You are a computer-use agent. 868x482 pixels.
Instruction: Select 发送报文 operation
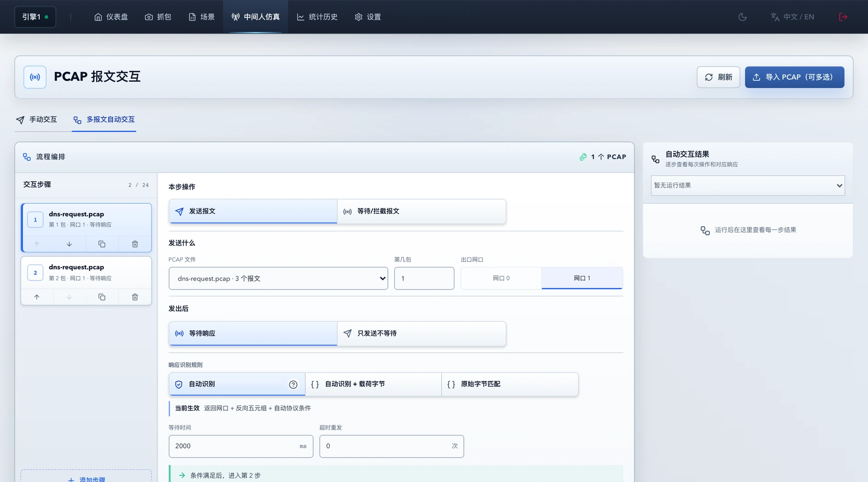253,211
